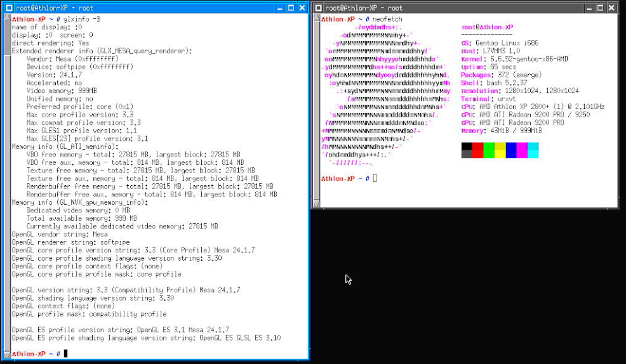Click the scroll-down arrow in the glxinfo terminal scrollbar

coord(7,355)
